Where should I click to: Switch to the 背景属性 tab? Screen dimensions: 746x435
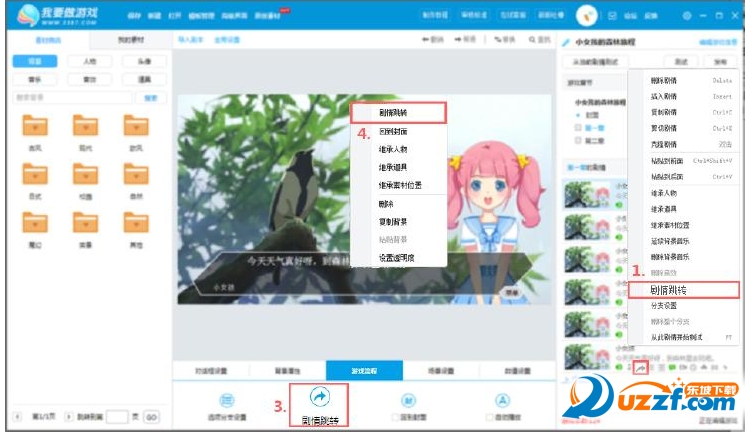pyautogui.click(x=288, y=371)
